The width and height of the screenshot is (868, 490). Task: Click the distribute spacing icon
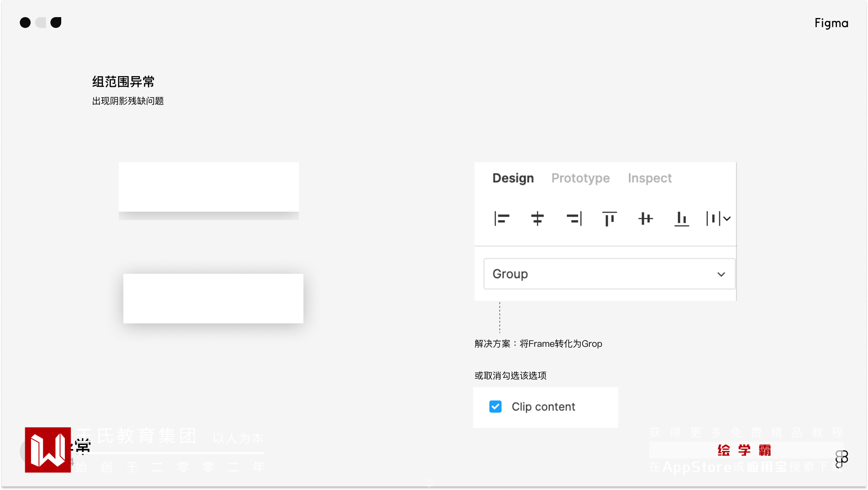coord(713,219)
